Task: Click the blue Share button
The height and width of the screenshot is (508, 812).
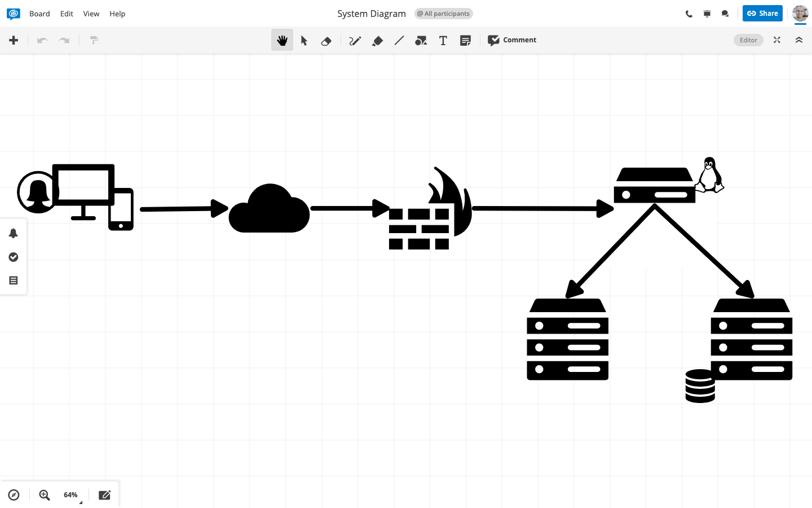Action: click(762, 14)
